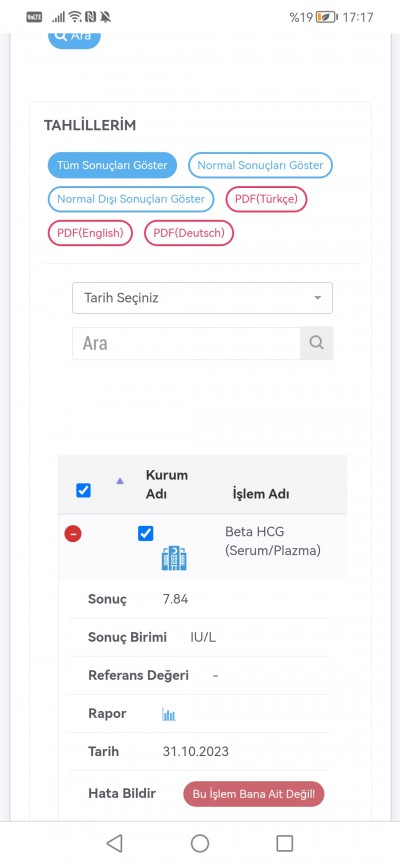Uncheck the Beta HCG row checkbox

click(x=145, y=534)
